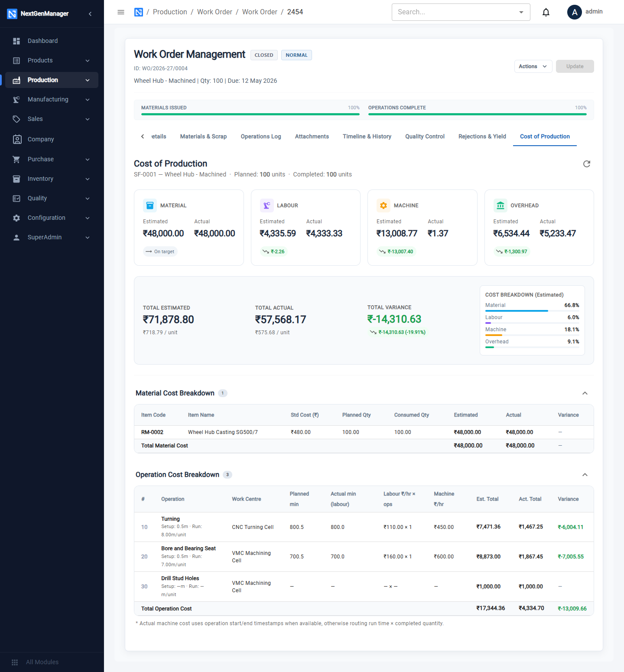Image resolution: width=624 pixels, height=672 pixels.
Task: Click the Dashboard icon in sidebar
Action: tap(16, 41)
